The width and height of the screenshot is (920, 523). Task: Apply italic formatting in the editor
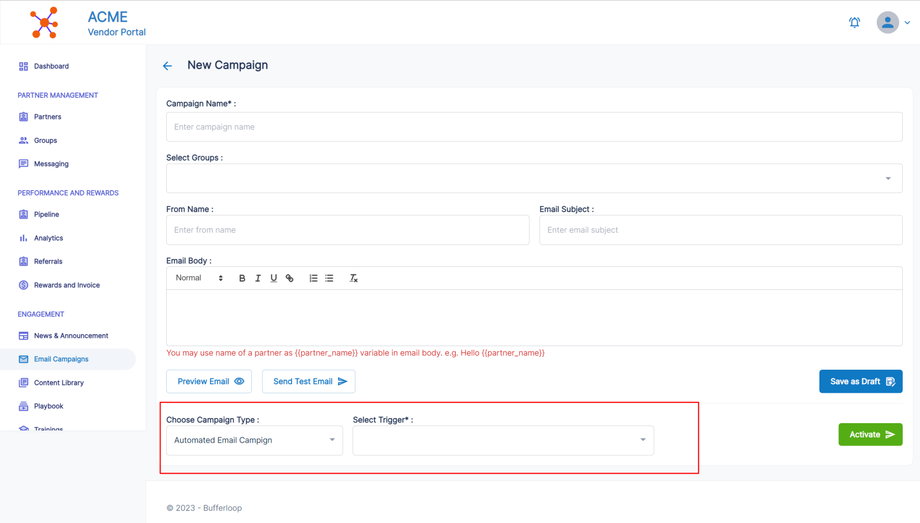pos(258,279)
